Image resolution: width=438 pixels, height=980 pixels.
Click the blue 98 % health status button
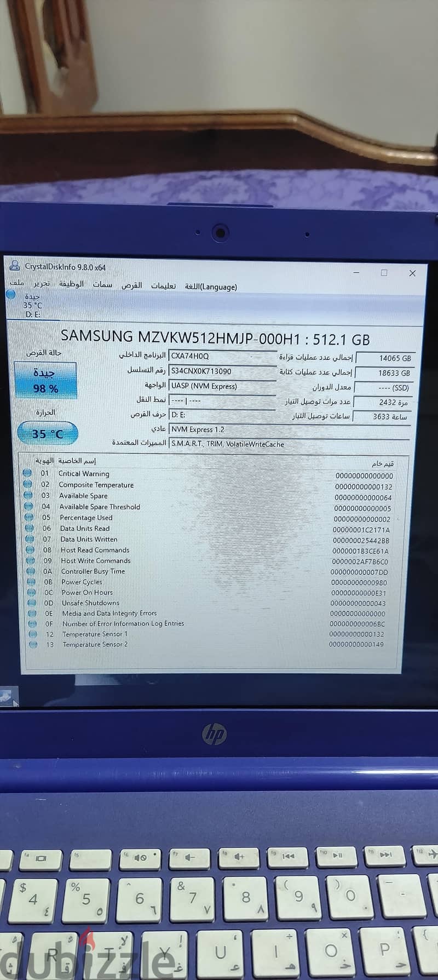45,380
